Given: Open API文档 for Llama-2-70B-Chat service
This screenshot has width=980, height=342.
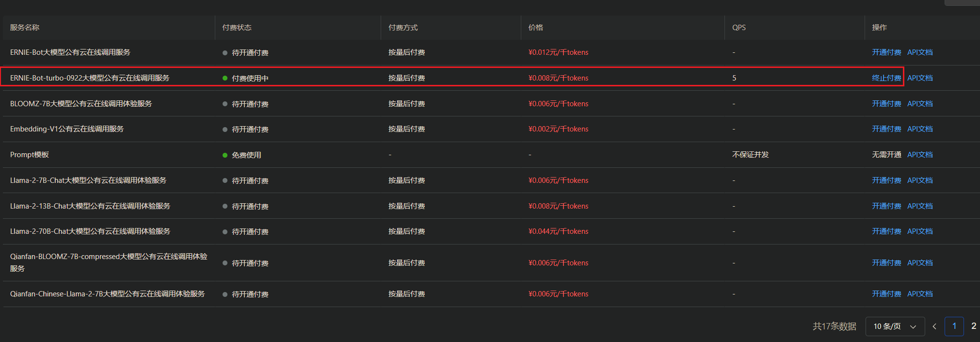Looking at the screenshot, I should [x=920, y=231].
